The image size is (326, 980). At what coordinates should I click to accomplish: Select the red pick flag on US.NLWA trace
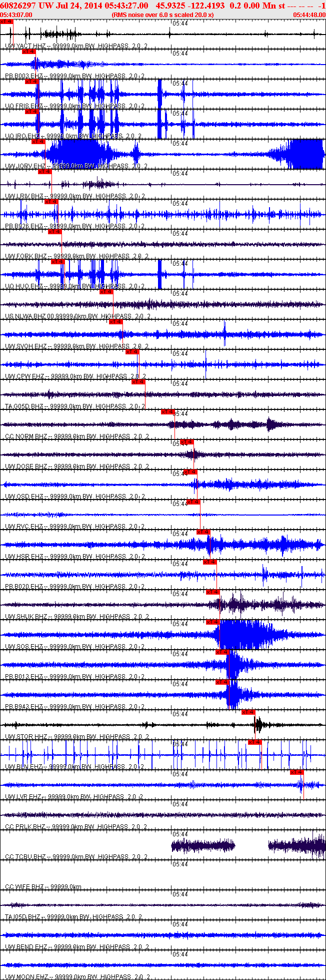106,292
